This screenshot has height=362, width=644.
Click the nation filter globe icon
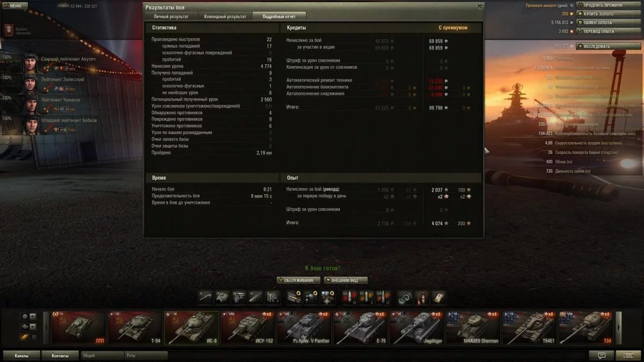click(24, 316)
